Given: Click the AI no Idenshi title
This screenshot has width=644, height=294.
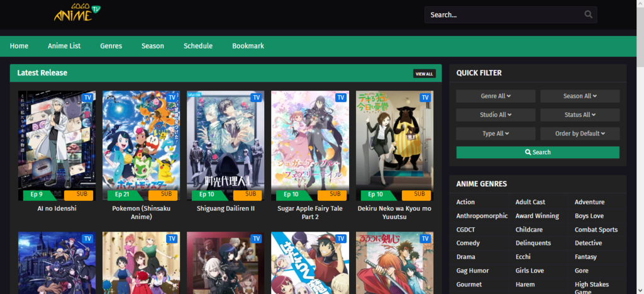Looking at the screenshot, I should 57,209.
